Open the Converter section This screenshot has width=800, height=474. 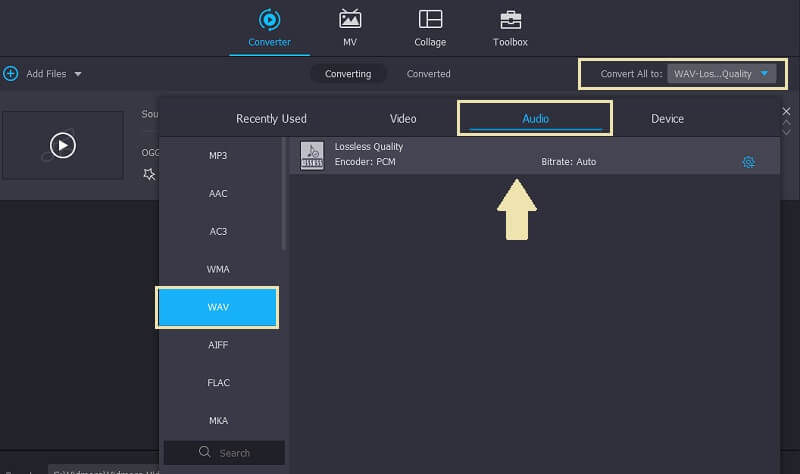(269, 28)
